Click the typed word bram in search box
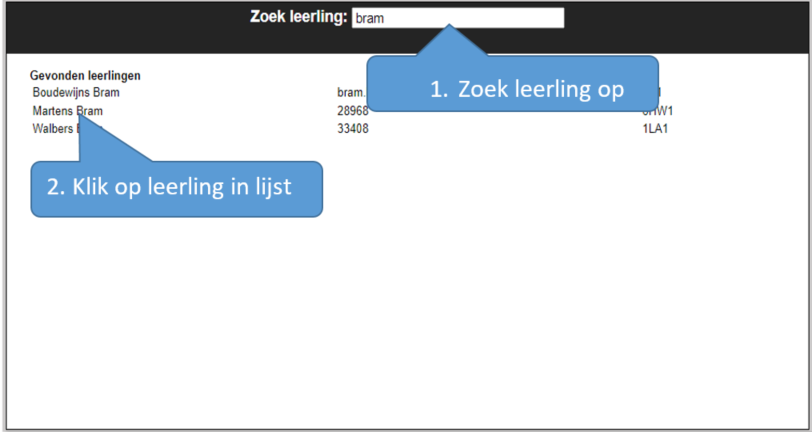 370,18
